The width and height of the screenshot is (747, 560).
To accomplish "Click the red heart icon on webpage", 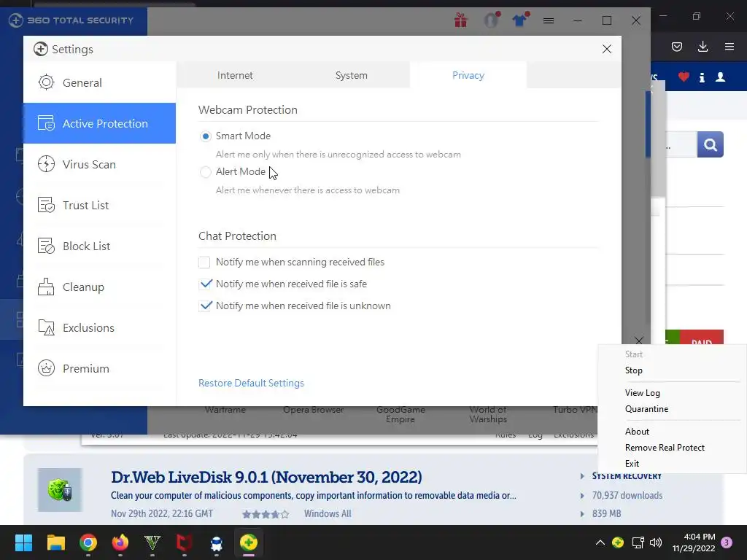I will click(684, 77).
